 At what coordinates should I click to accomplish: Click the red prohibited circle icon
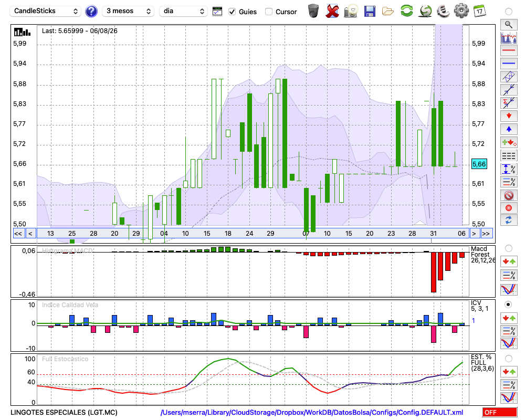509,195
